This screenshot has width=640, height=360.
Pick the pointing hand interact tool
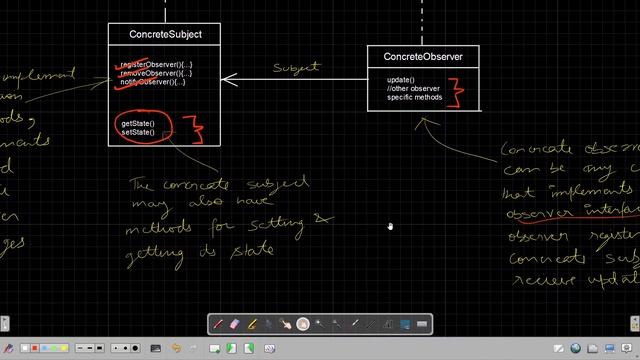286,324
